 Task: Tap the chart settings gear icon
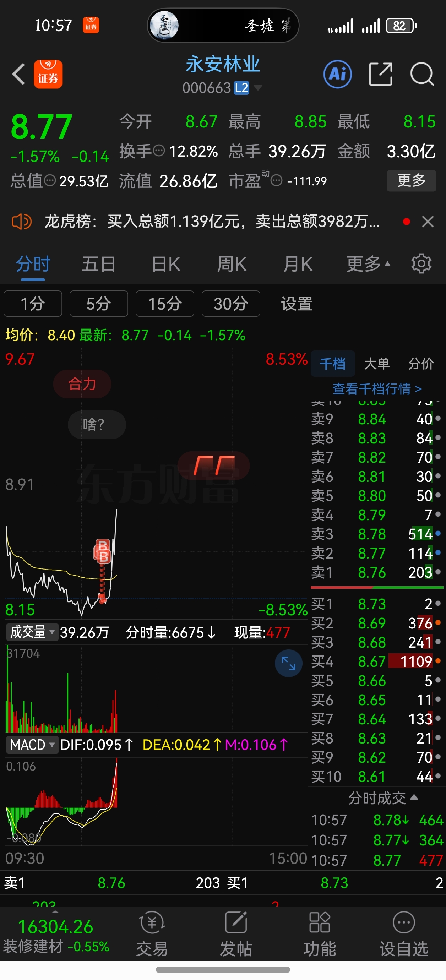421,263
